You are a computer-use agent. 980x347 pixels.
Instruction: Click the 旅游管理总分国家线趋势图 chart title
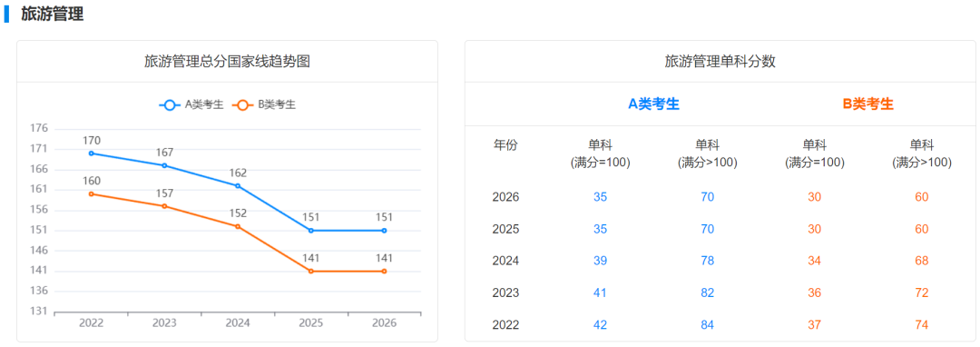point(228,61)
